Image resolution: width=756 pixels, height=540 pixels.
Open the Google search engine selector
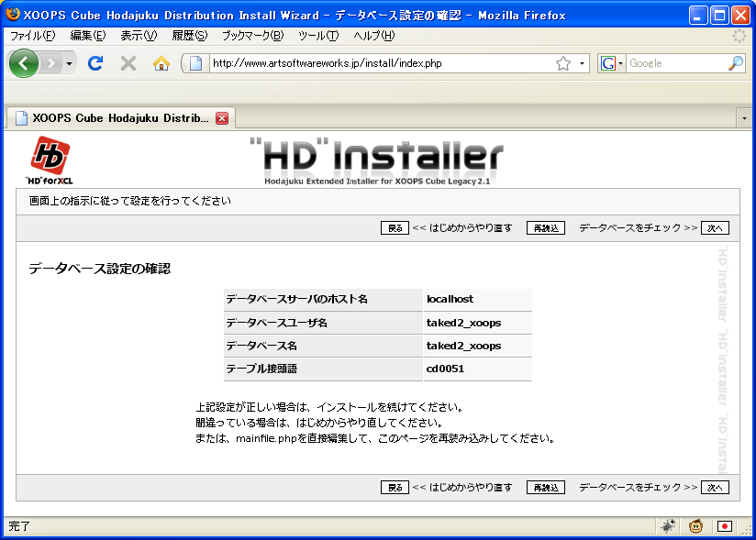pyautogui.click(x=612, y=63)
